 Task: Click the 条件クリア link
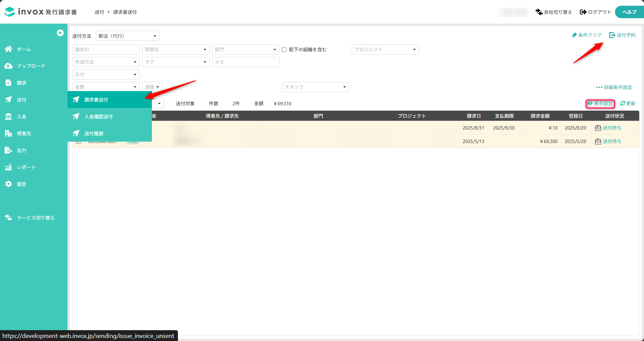coord(587,35)
